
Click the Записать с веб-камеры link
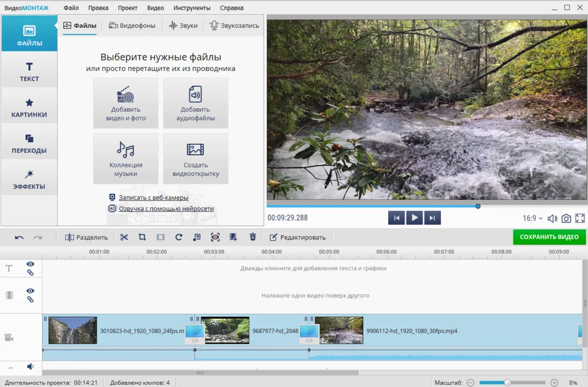pos(153,198)
